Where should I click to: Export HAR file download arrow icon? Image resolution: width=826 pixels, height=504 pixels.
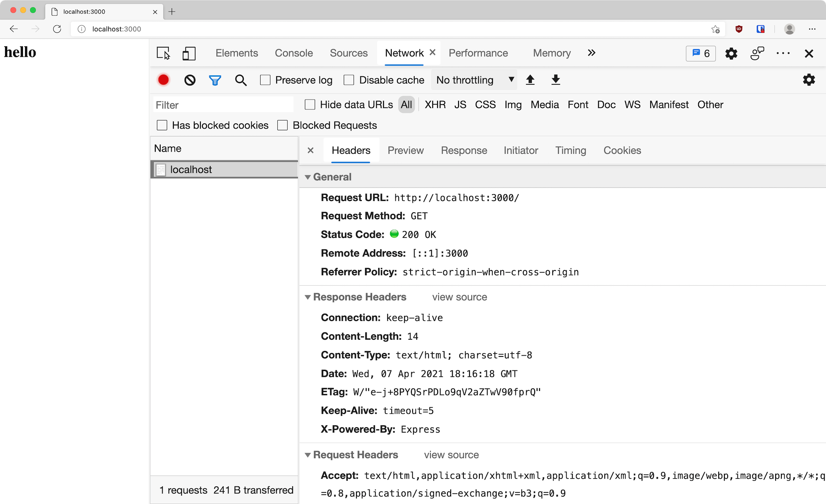556,80
